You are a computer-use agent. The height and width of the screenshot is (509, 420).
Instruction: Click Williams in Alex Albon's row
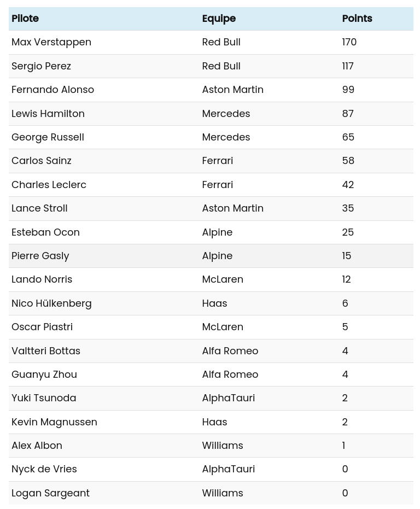[222, 446]
